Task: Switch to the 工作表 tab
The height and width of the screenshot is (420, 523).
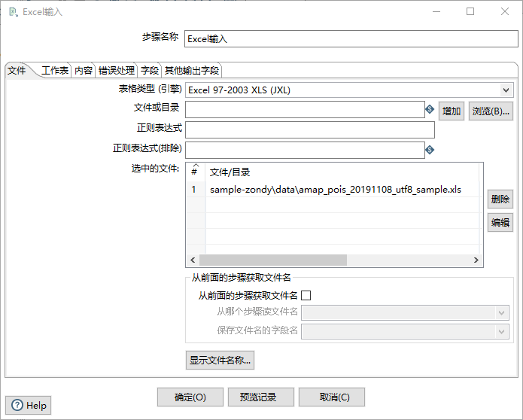Action: coord(55,71)
